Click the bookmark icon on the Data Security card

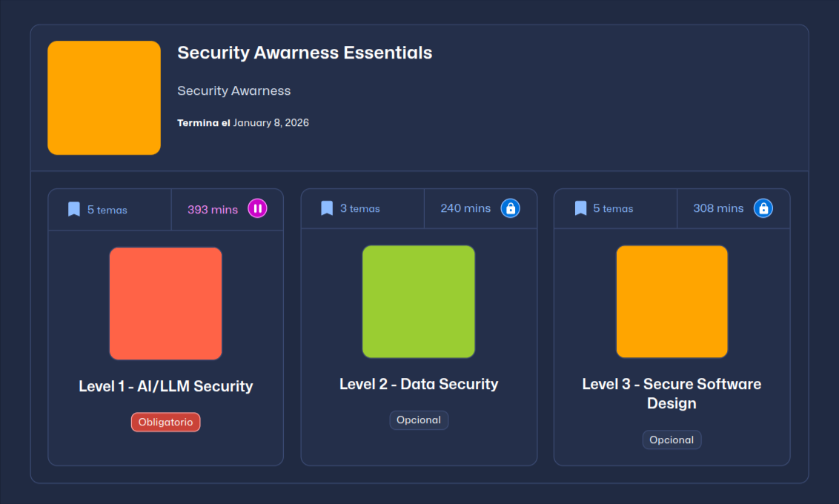click(327, 208)
